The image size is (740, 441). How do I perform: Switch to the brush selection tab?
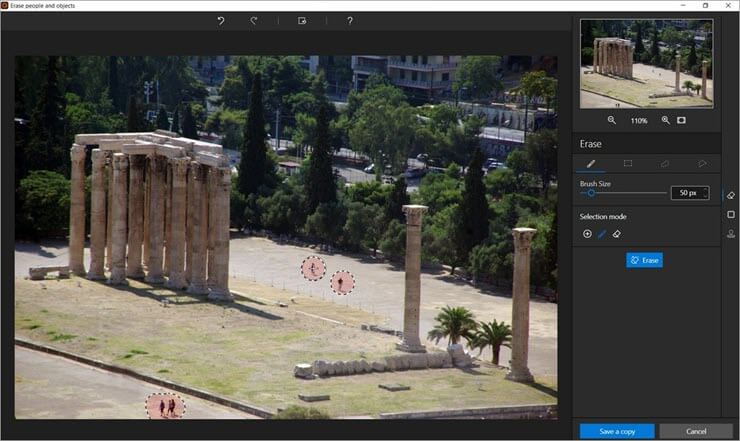click(590, 162)
